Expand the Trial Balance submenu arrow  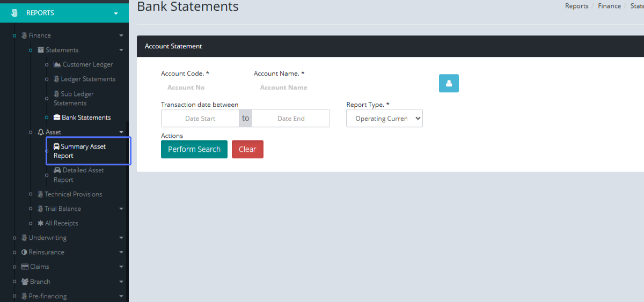pos(121,209)
